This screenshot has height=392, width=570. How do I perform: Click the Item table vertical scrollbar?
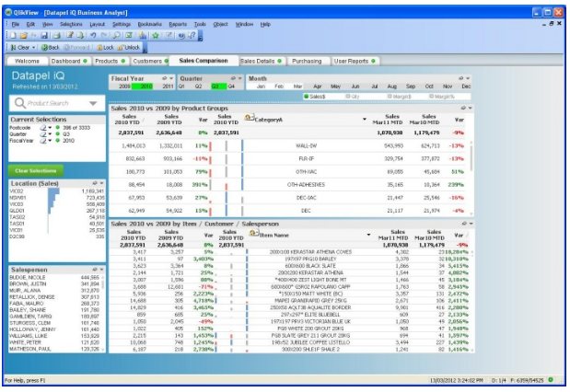(x=472, y=301)
